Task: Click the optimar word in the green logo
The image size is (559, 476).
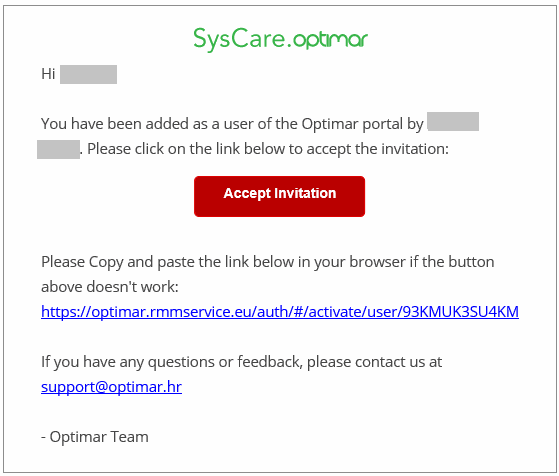Action: tap(330, 40)
